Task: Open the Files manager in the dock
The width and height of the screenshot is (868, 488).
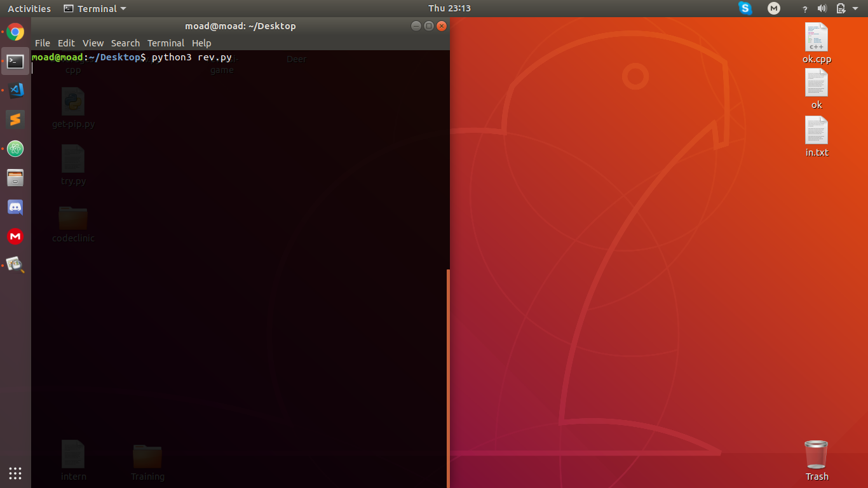Action: click(x=15, y=178)
